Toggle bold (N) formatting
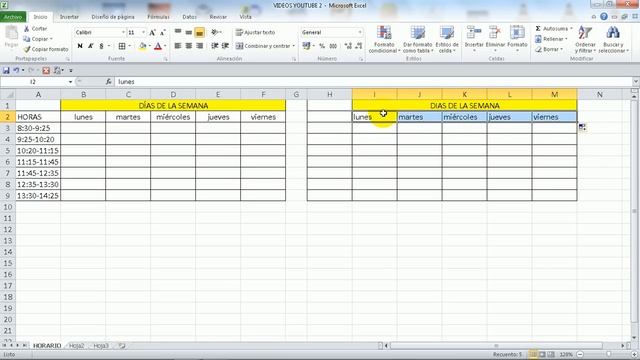This screenshot has width=640, height=360. pos(80,46)
